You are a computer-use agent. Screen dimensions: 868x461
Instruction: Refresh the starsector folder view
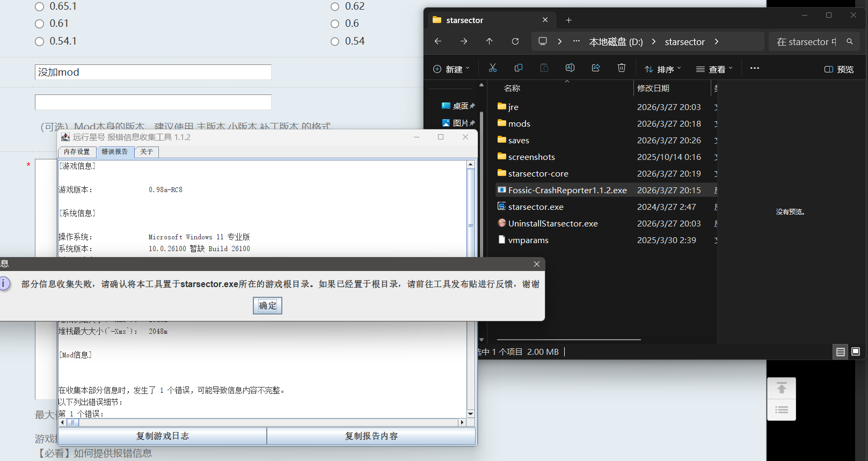(x=515, y=41)
